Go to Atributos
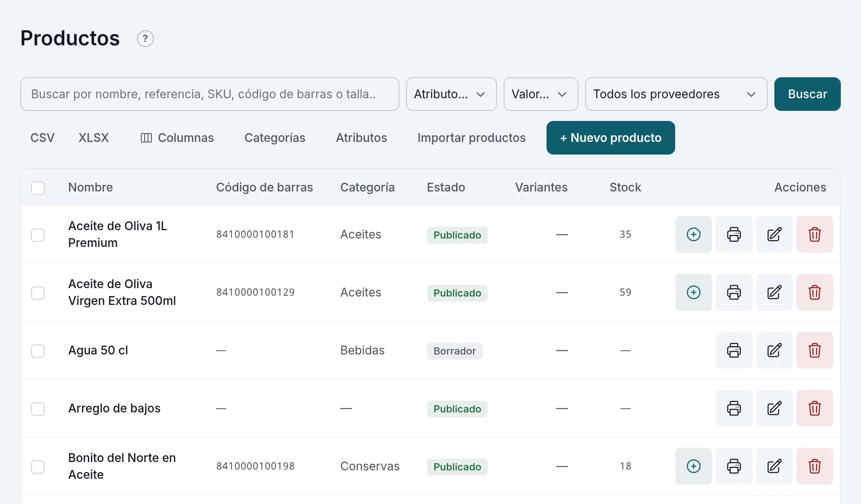Viewport: 861px width, 504px height. (x=362, y=138)
